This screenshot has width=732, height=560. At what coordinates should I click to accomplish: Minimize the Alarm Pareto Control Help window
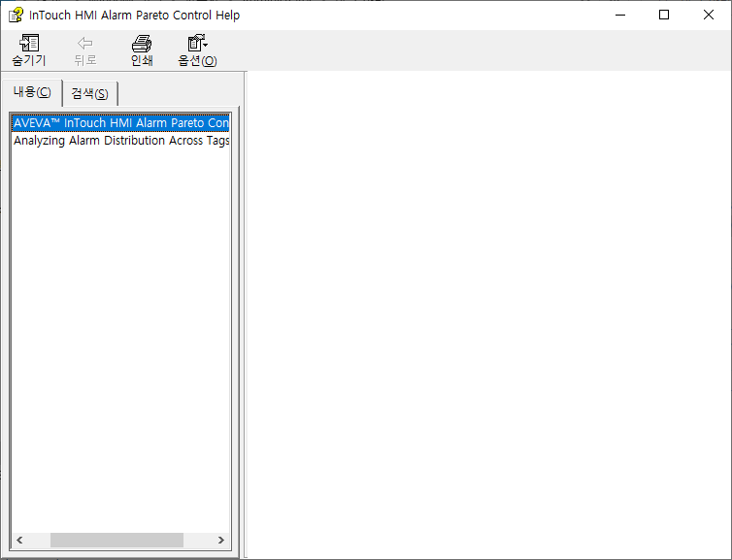tap(620, 15)
